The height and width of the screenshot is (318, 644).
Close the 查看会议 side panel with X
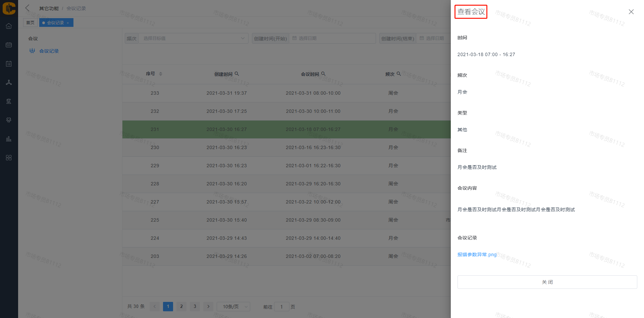click(x=631, y=12)
